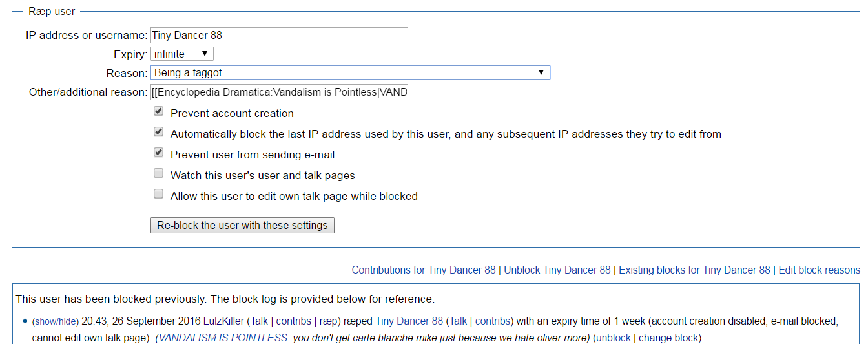The image size is (868, 344).
Task: Open Tiny Dancer 88 user link in log
Action: (409, 320)
